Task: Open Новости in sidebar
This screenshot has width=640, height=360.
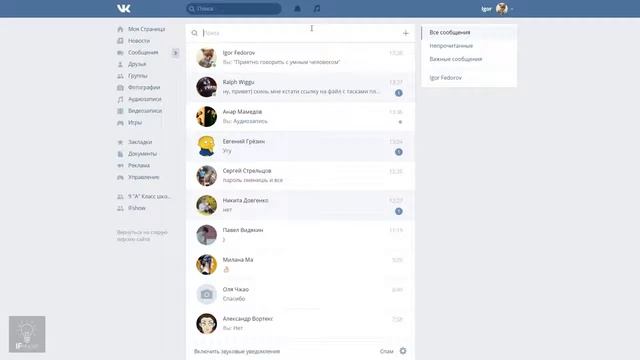Action: [x=139, y=41]
